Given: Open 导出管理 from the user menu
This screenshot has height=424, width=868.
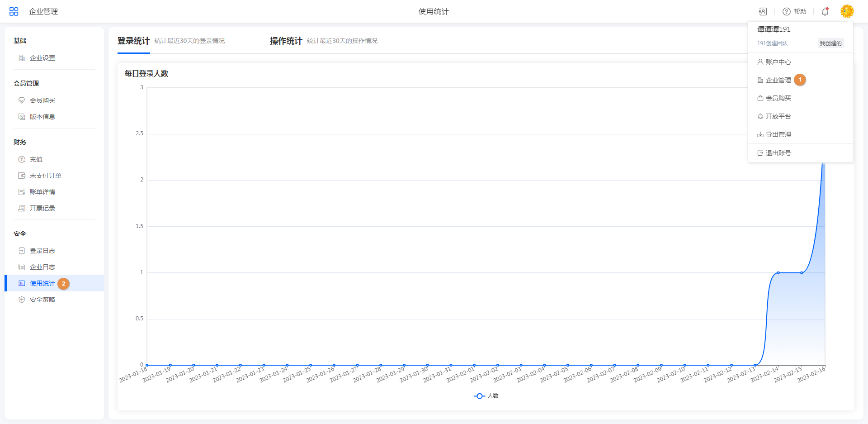Looking at the screenshot, I should point(778,134).
